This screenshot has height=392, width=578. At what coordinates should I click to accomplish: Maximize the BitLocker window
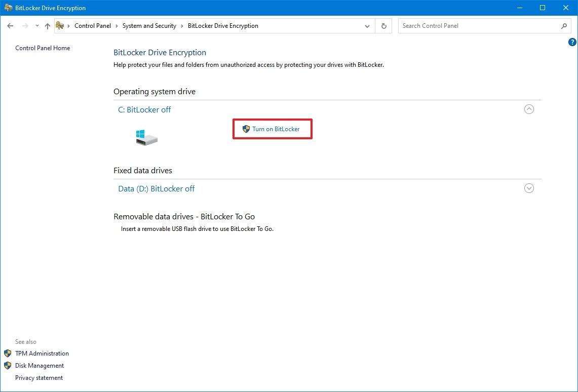(543, 8)
